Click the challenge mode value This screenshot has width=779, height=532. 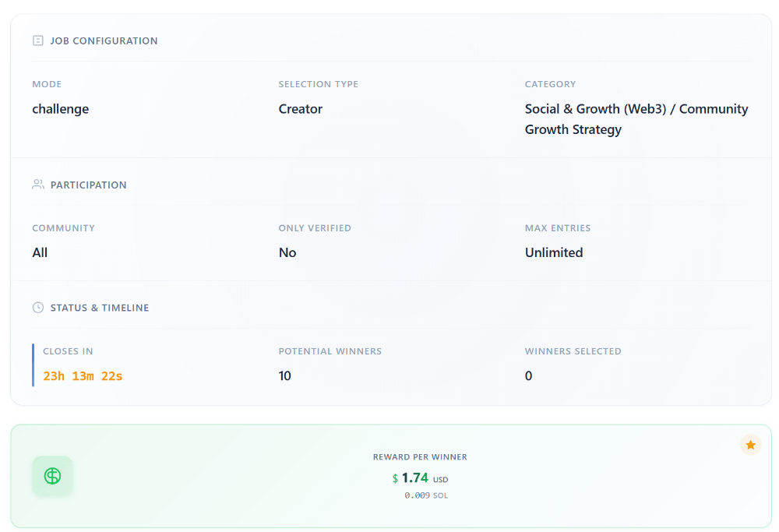[x=60, y=109]
